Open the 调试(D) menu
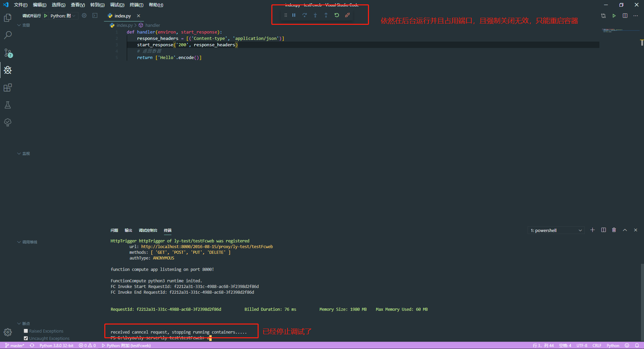Screen dimensions: 644x349 pyautogui.click(x=117, y=5)
